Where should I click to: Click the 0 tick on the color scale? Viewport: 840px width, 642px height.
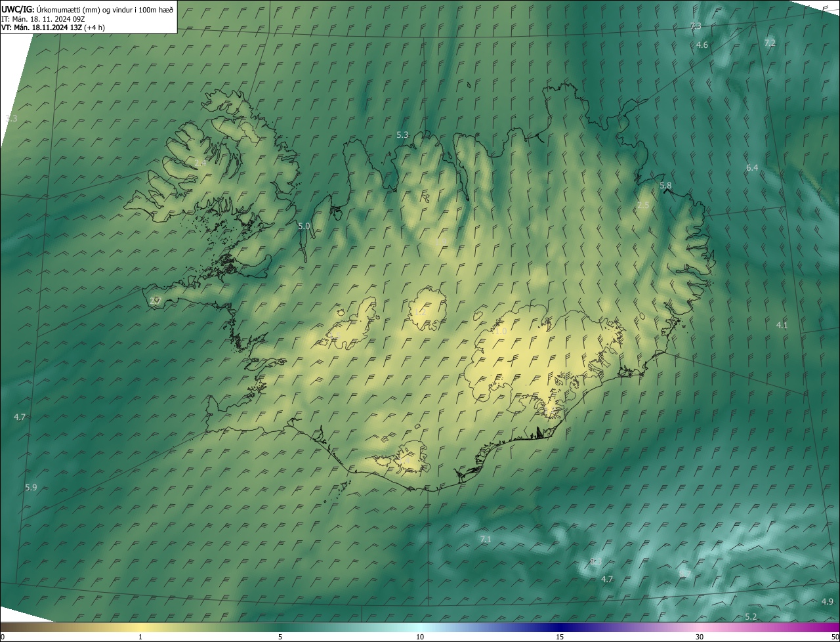pyautogui.click(x=3, y=637)
